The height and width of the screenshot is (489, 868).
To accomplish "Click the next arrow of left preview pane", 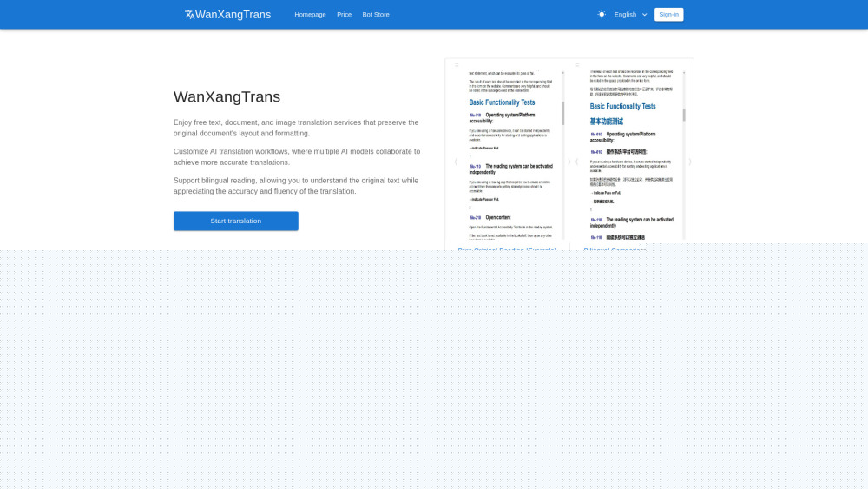I will pyautogui.click(x=569, y=162).
